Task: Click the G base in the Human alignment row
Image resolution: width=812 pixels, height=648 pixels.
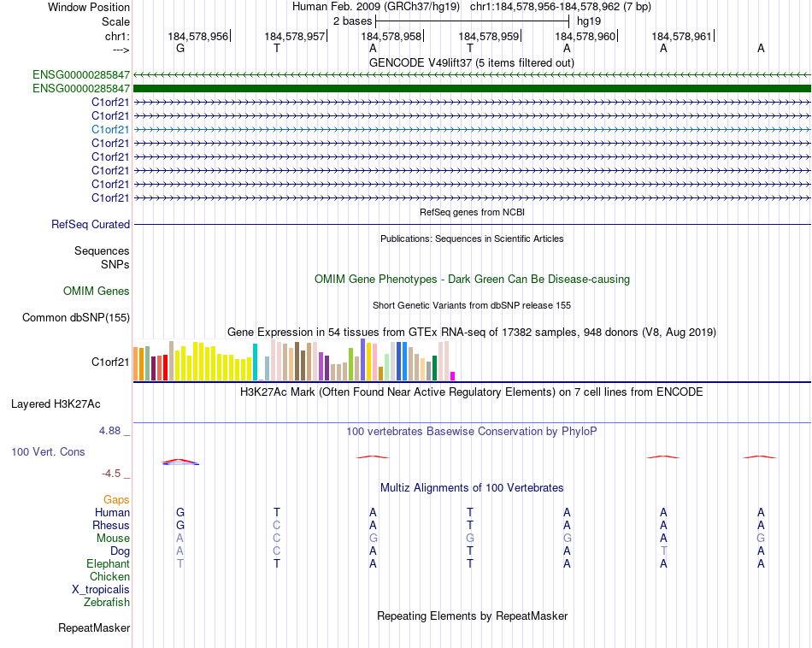Action: [x=180, y=512]
